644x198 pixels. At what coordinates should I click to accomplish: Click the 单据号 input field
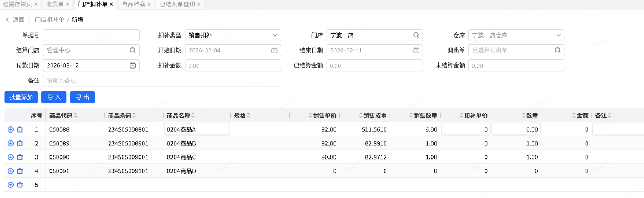[x=91, y=35]
